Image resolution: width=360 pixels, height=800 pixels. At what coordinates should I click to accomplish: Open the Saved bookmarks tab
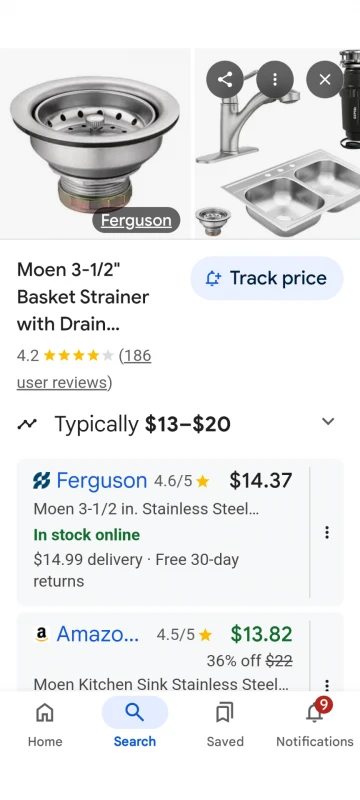click(x=225, y=723)
